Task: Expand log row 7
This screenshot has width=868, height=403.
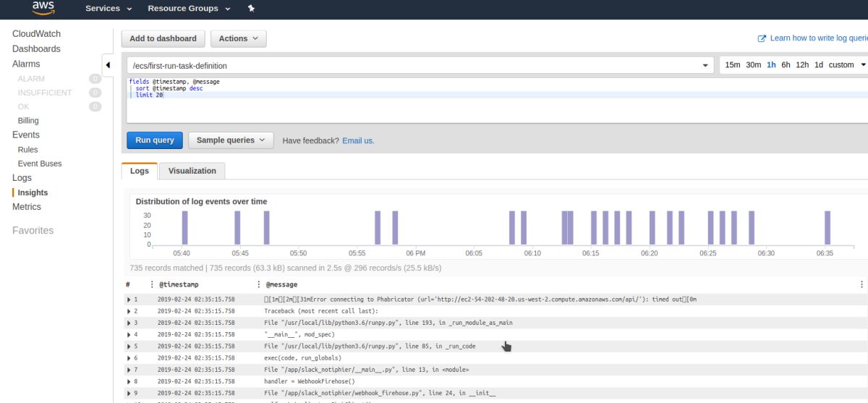Action: [x=129, y=370]
